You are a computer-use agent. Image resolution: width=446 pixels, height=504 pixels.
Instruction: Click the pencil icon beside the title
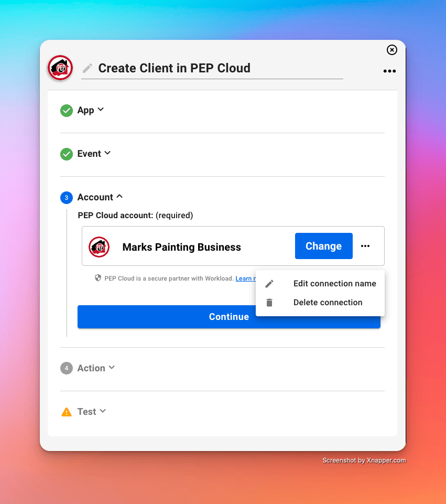point(88,68)
